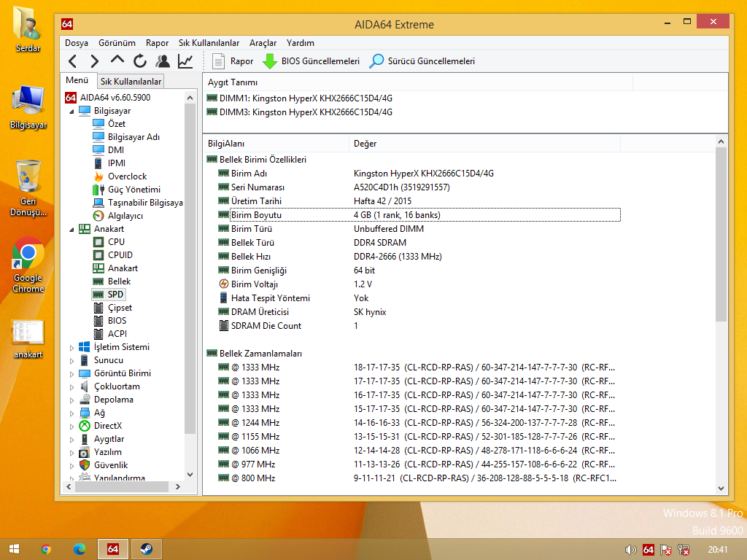Open Microsoft Edge from the taskbar
The width and height of the screenshot is (747, 560).
pos(80,549)
